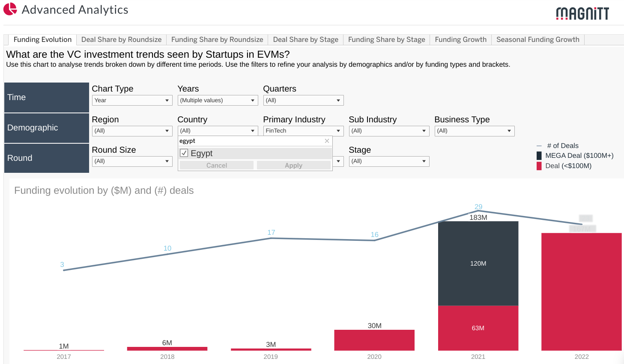Switch to the Deal Share by Stage tab
The width and height of the screenshot is (624, 364).
(305, 39)
